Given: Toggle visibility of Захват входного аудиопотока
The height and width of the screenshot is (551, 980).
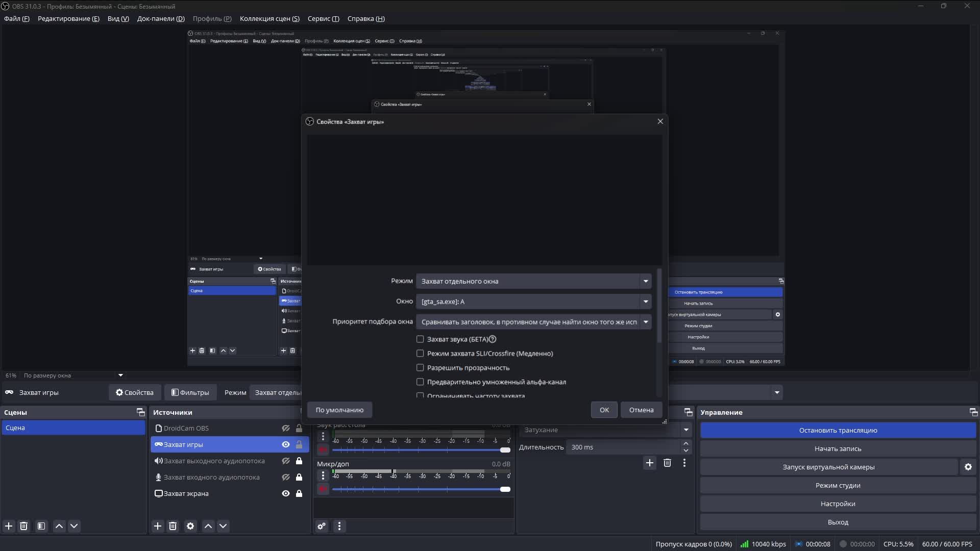Looking at the screenshot, I should point(286,477).
